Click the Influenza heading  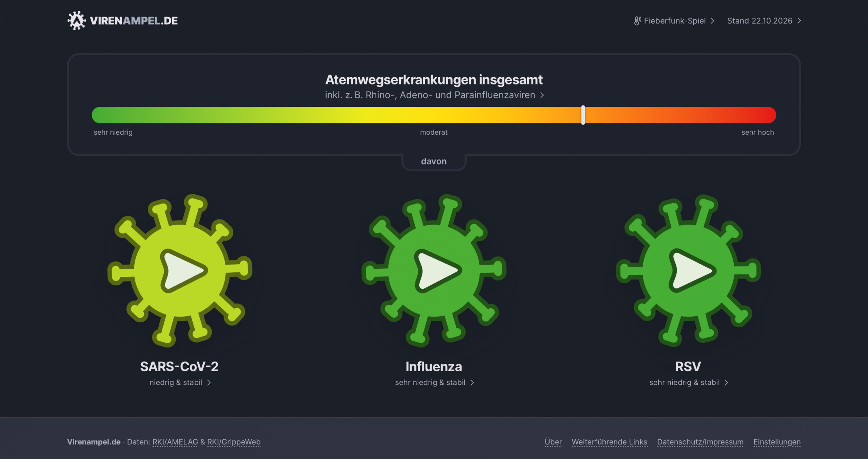434,366
